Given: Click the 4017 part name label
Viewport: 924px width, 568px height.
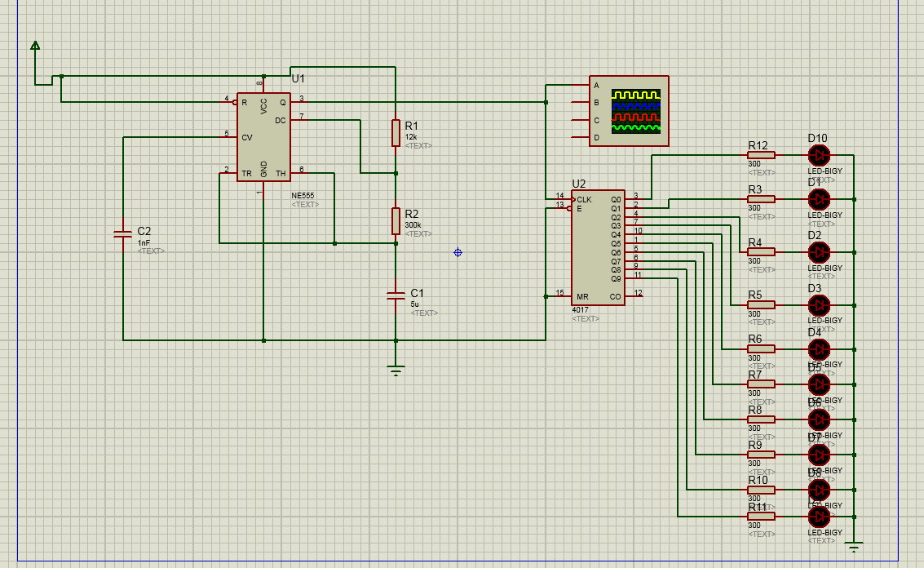Looking at the screenshot, I should 580,309.
